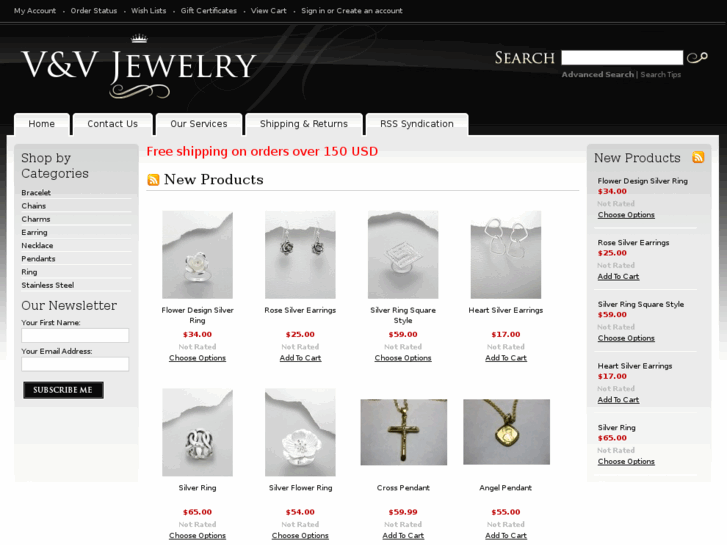The image size is (727, 545).
Task: Open the Advanced Search link
Action: (597, 74)
